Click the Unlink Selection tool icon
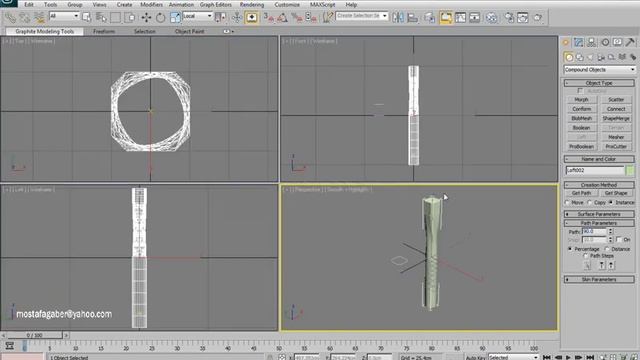The image size is (640, 360). [24, 17]
